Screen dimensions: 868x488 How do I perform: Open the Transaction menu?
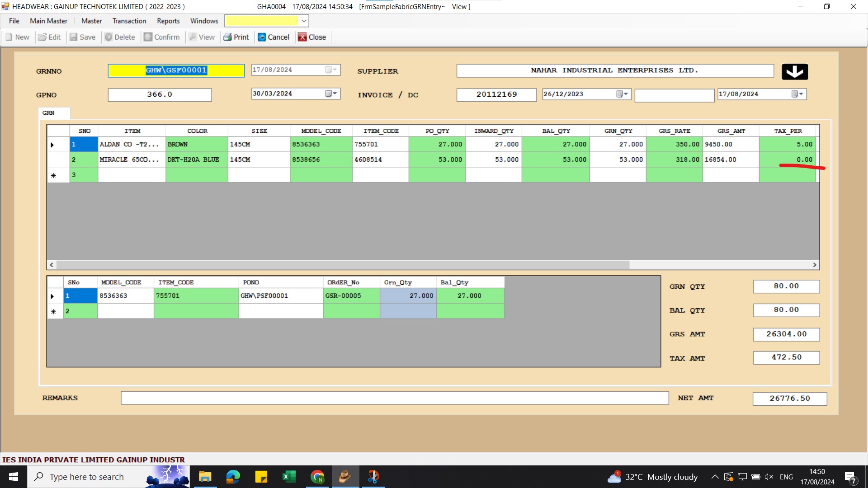pyautogui.click(x=129, y=21)
